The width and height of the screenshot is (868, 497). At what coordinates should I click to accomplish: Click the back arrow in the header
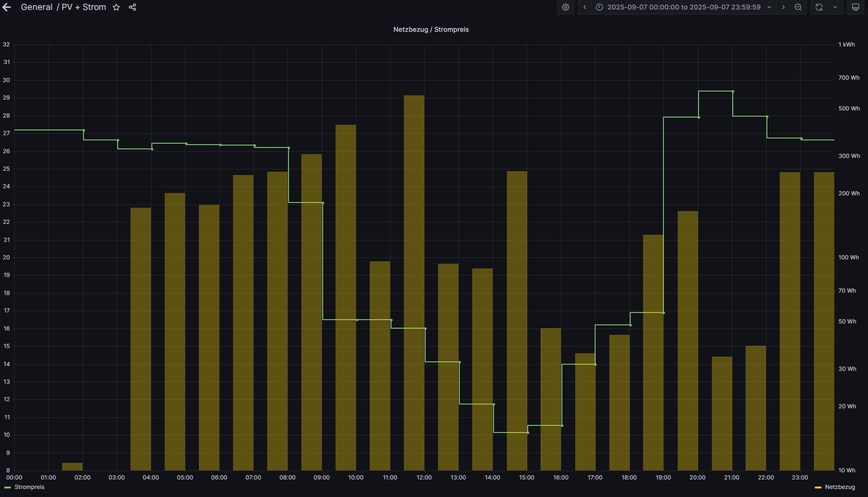tap(7, 7)
